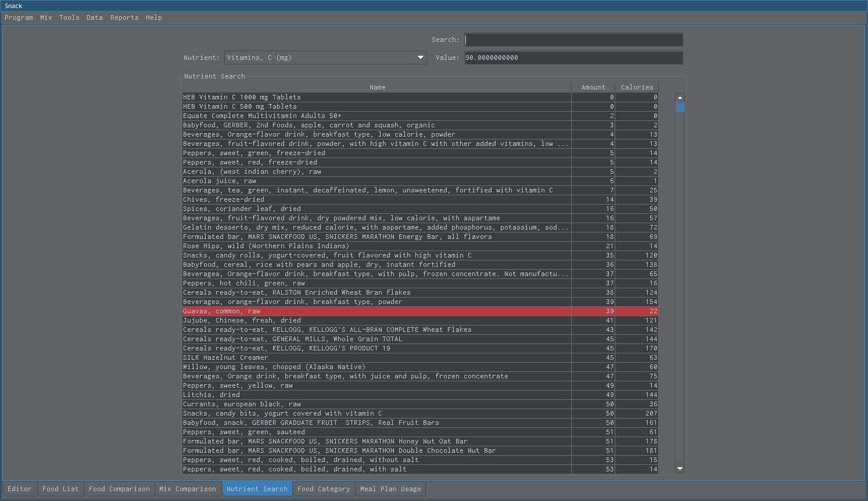Select Willow, young leaves, chopped row
The width and height of the screenshot is (868, 501).
(x=420, y=367)
